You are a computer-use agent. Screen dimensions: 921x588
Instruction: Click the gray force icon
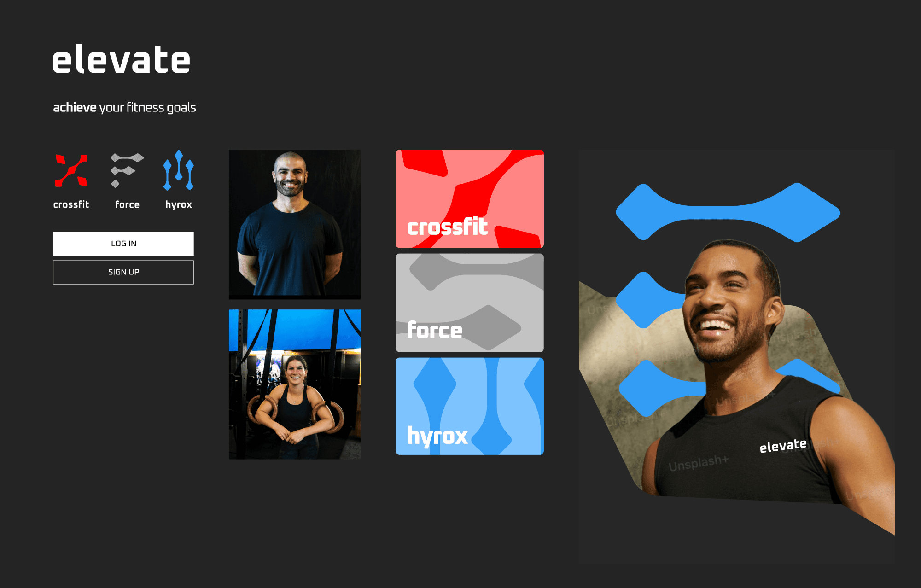127,170
